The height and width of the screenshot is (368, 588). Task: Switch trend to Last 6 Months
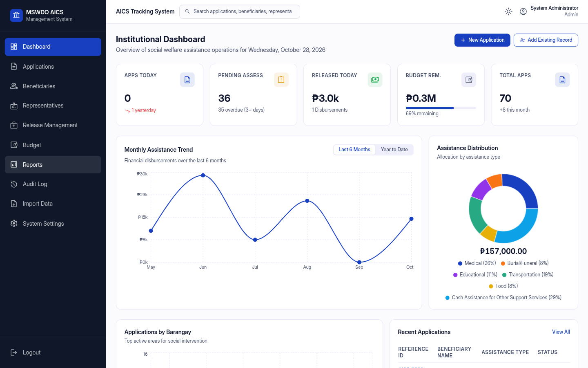pos(354,150)
